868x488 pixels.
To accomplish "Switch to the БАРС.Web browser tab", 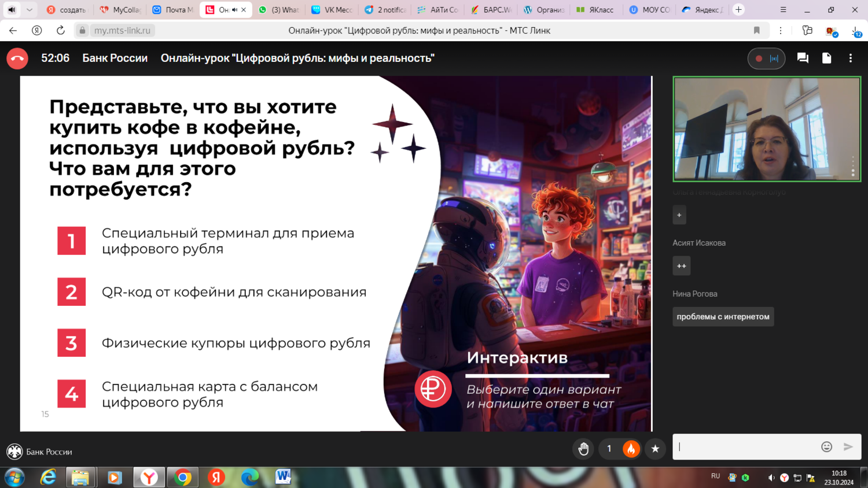I will tap(491, 10).
